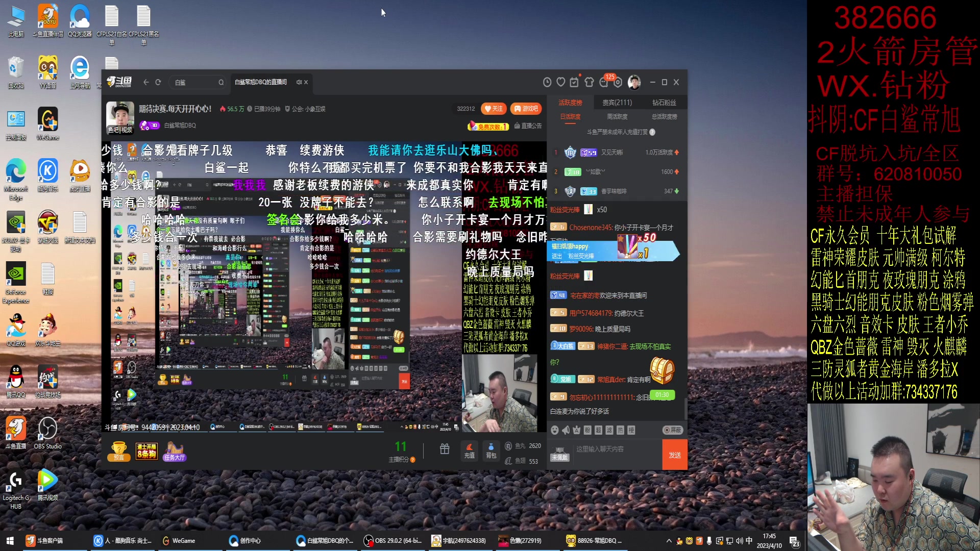
Task: Switch to 活跃度榜 tab
Action: coord(570,103)
